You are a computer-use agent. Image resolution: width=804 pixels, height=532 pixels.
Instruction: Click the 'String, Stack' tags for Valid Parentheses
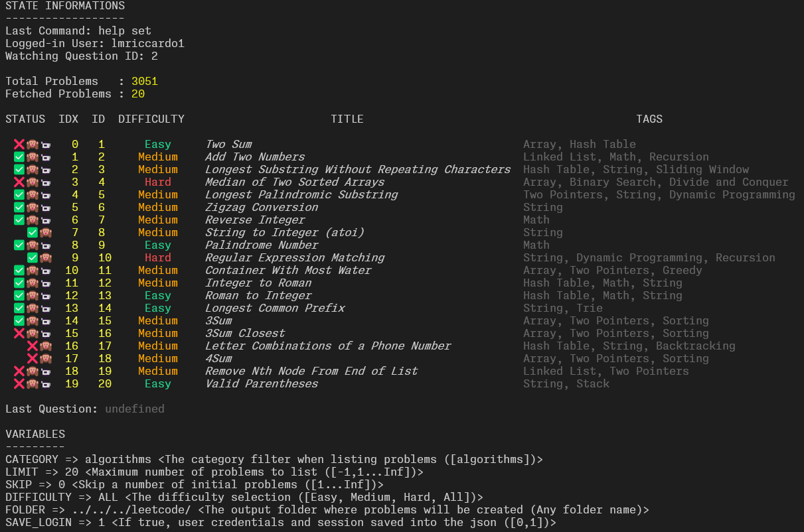(566, 383)
